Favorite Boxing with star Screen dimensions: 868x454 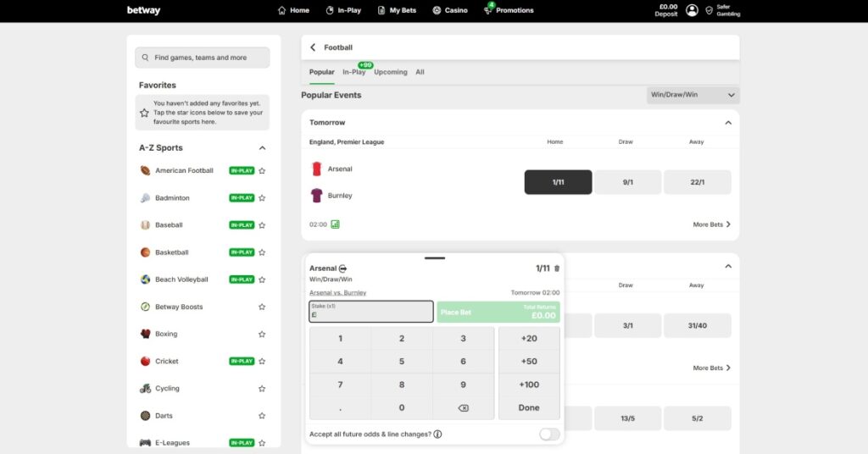pos(263,334)
